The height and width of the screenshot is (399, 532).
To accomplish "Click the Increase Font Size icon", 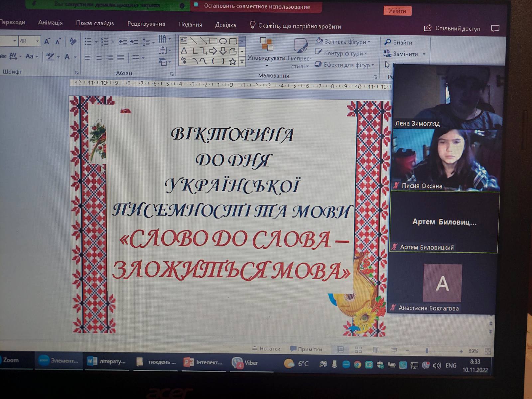I will 47,41.
